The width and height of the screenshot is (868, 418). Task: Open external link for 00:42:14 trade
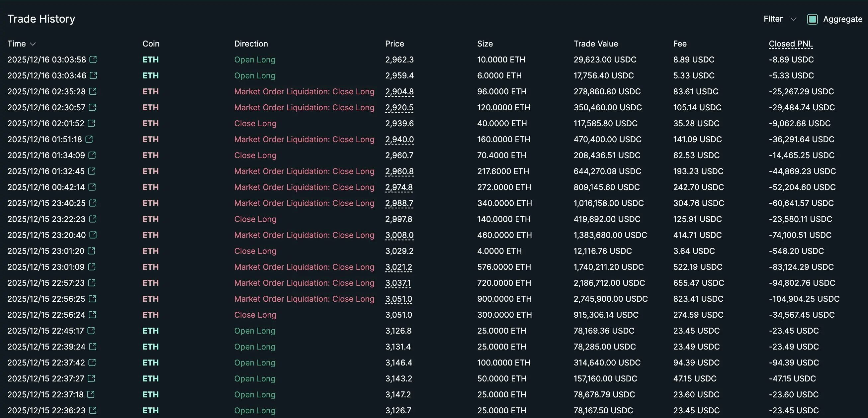coord(92,187)
